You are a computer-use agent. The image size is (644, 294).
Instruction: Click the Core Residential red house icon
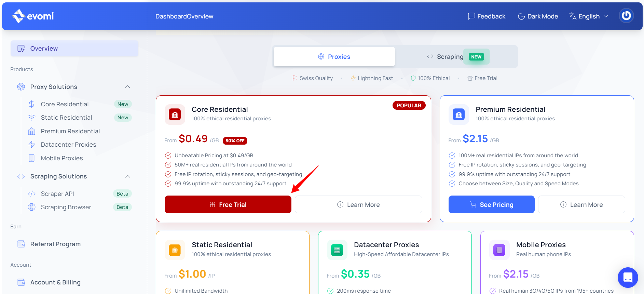(175, 115)
